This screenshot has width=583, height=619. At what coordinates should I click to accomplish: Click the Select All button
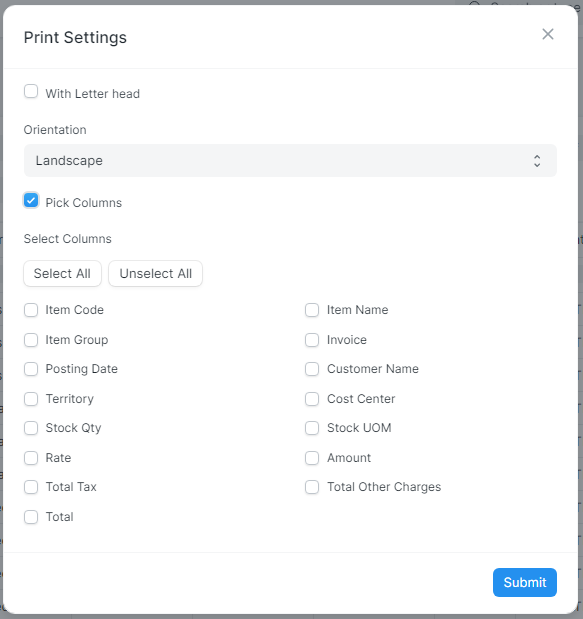click(x=62, y=273)
